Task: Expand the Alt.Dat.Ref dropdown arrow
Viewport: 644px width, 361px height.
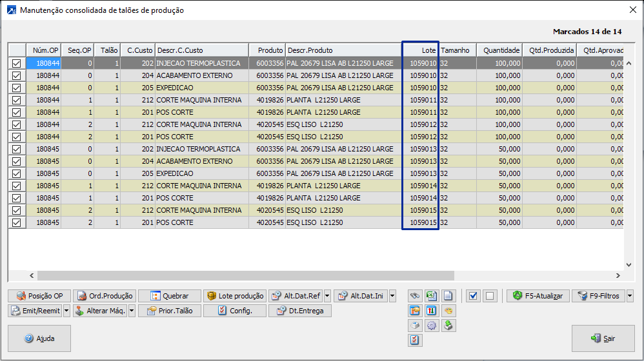Action: 327,296
